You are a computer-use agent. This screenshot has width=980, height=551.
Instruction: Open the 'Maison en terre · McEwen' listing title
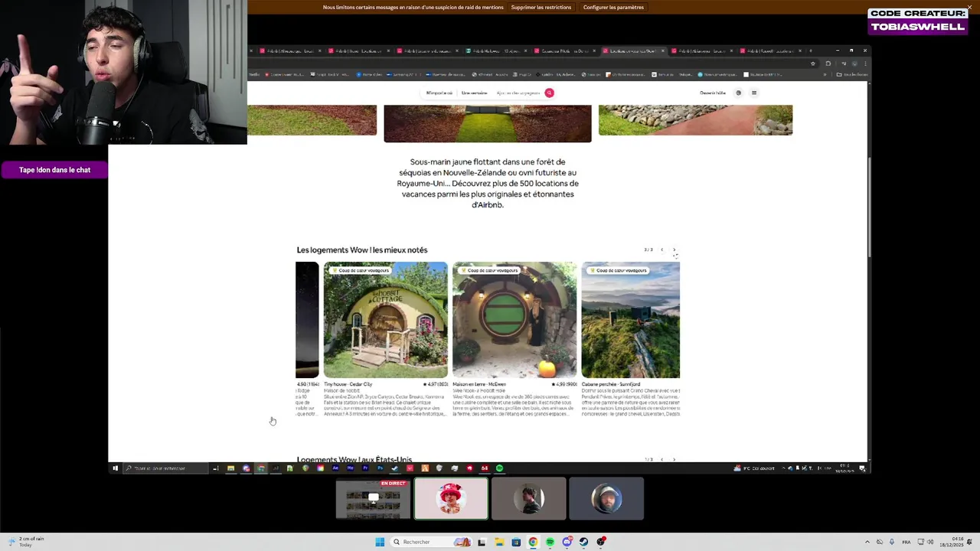[x=479, y=384]
